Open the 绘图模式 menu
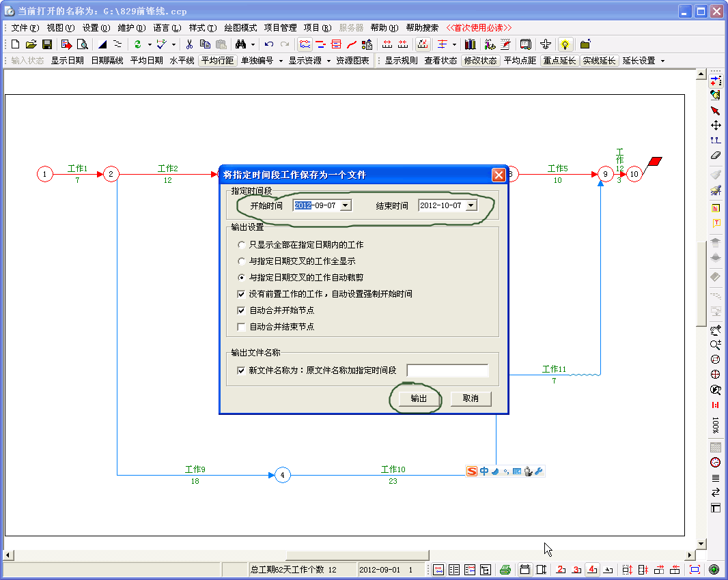Image resolution: width=728 pixels, height=580 pixels. click(240, 28)
